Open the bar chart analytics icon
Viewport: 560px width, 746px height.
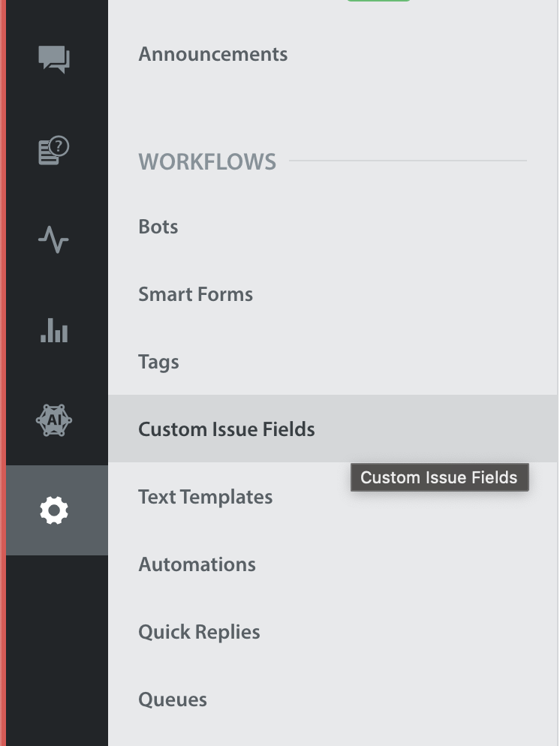click(54, 329)
